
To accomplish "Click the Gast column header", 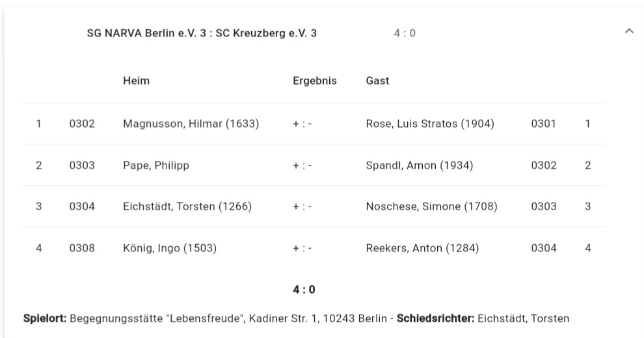I will pyautogui.click(x=377, y=81).
